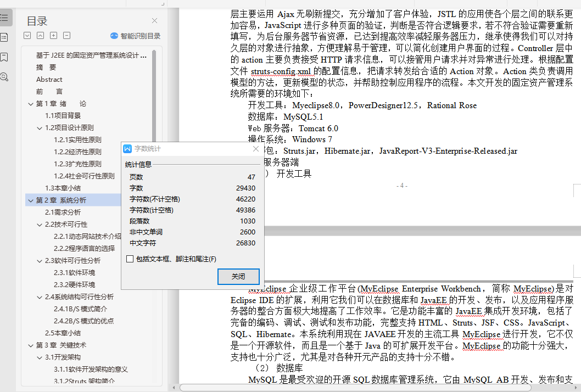Click the 中文字符 value 26830

click(x=245, y=243)
